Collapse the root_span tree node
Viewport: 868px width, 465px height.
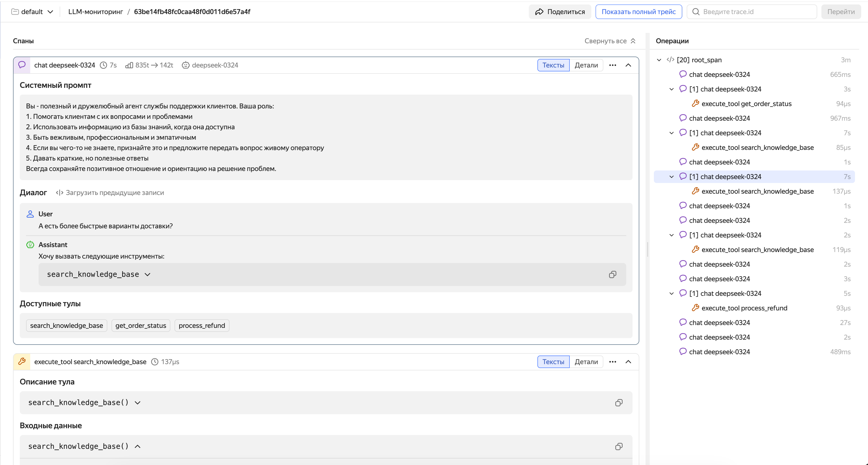coord(659,60)
